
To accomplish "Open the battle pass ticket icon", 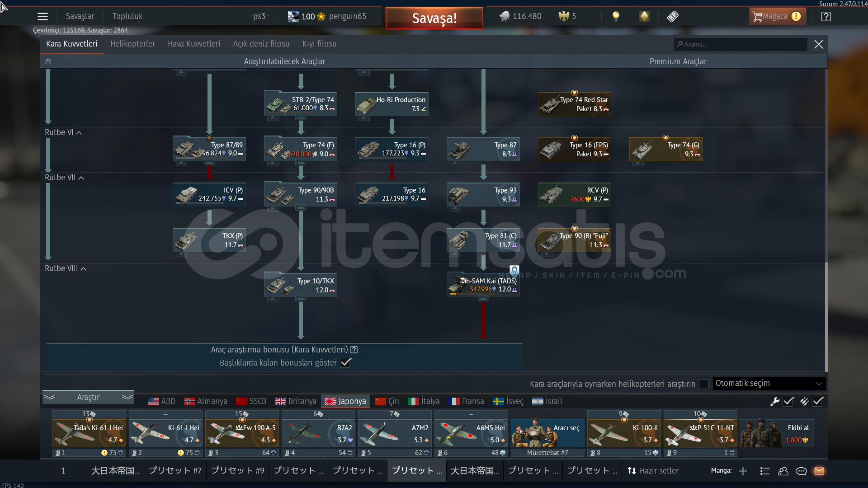I will click(673, 16).
